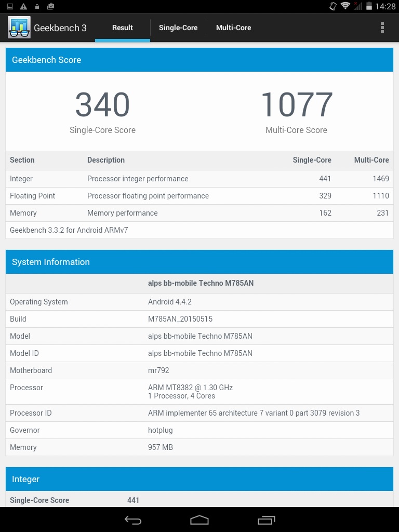399x532 pixels.
Task: Select the Processor row label
Action: [x=26, y=388]
